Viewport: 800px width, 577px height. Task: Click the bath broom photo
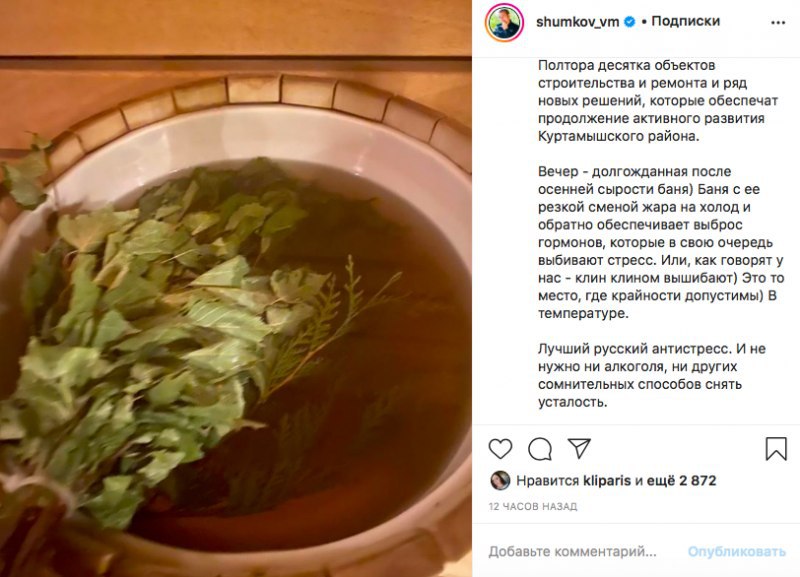coord(236,289)
